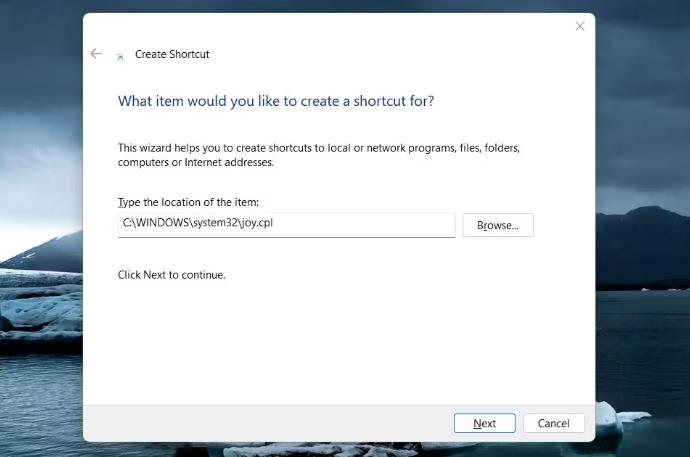690x457 pixels.
Task: Close the Create Shortcut dialog
Action: (x=580, y=26)
